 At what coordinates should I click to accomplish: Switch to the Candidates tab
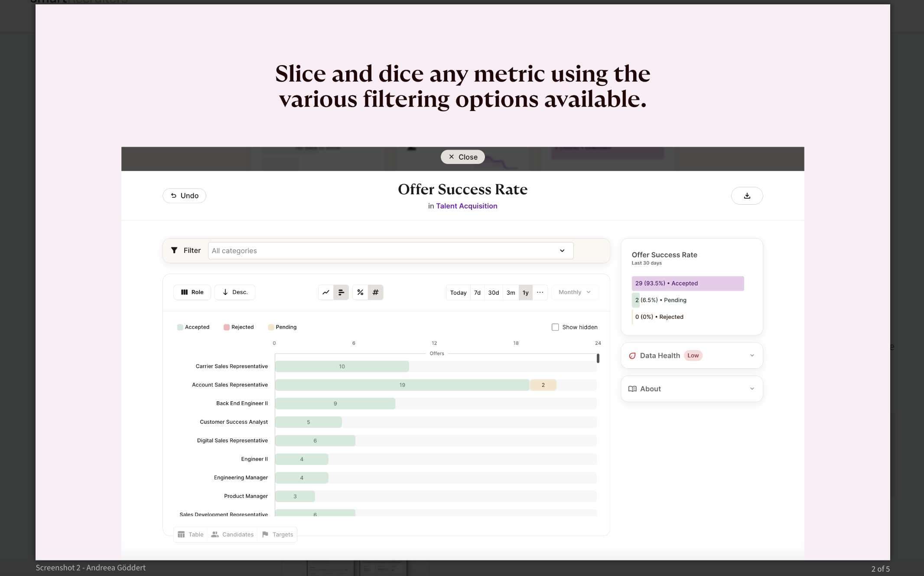point(232,534)
